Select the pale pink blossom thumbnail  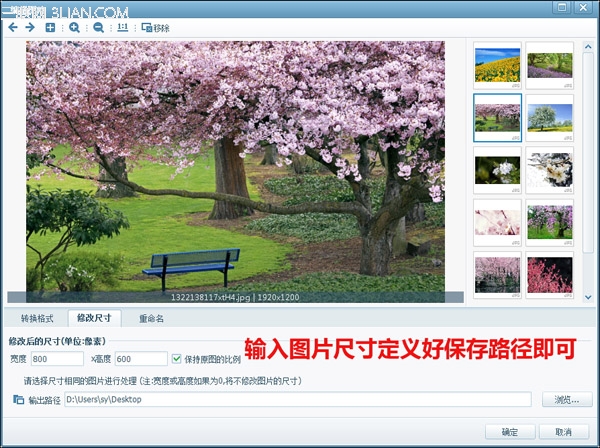497,223
